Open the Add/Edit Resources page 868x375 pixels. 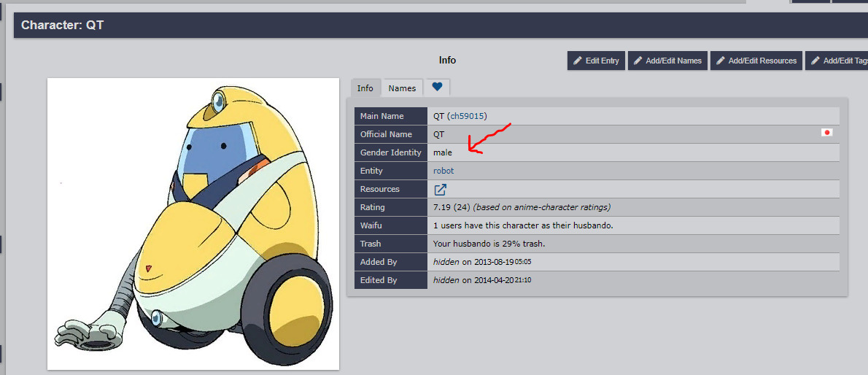(756, 61)
